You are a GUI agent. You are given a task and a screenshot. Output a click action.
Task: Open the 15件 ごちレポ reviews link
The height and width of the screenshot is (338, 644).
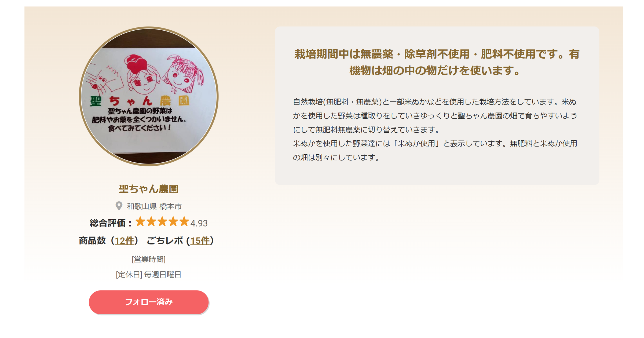tap(200, 241)
